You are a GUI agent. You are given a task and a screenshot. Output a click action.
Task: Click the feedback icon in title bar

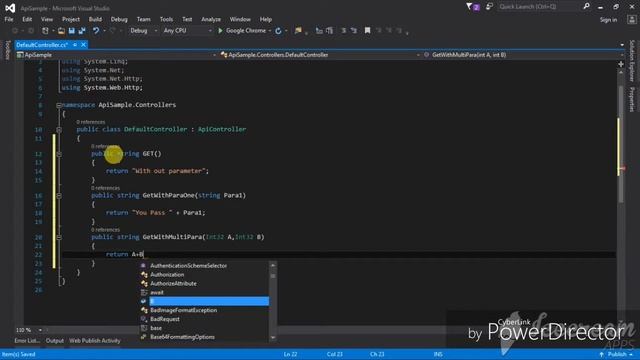pos(489,7)
